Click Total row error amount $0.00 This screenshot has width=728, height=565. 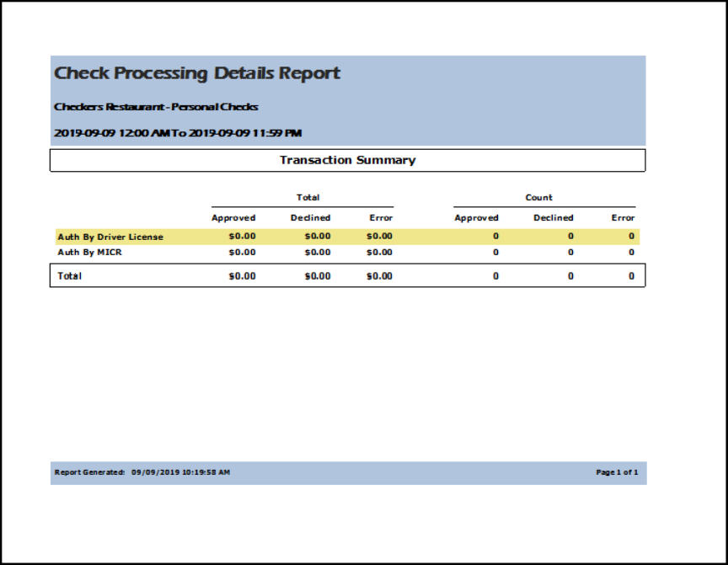379,276
